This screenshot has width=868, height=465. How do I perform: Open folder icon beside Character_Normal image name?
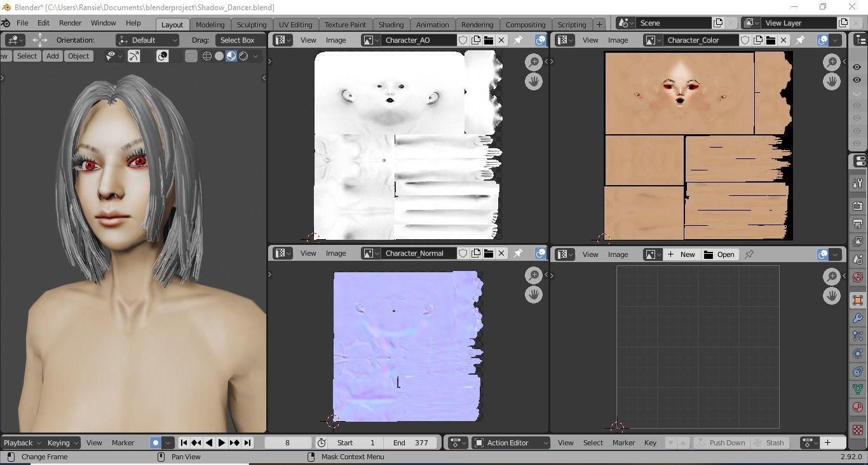point(489,253)
